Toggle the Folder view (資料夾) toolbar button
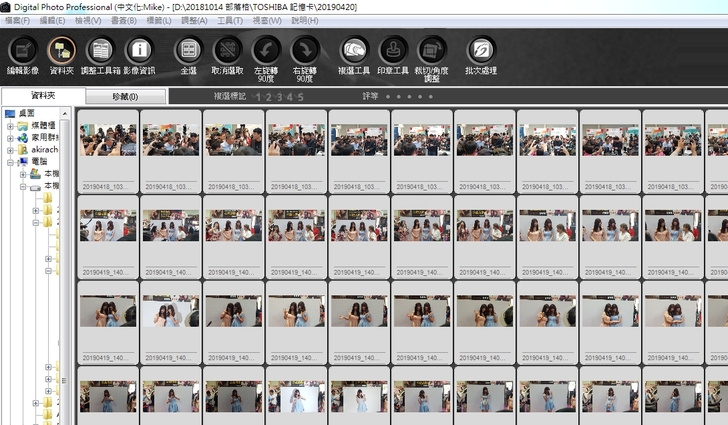 tap(61, 55)
